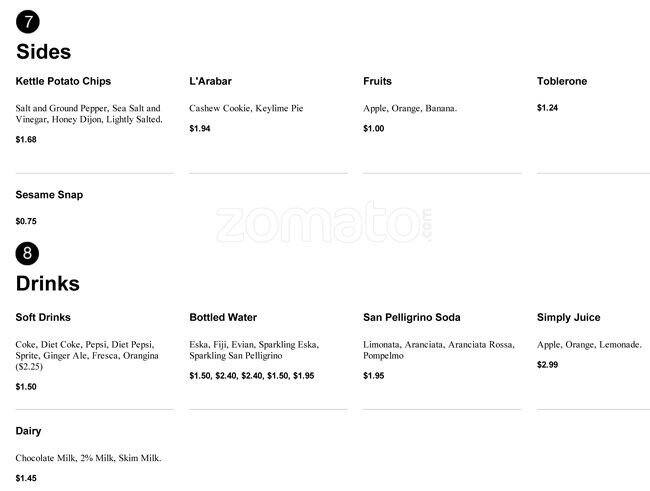Click the Chocolate Milk dairy description
The height and width of the screenshot is (491, 650).
pyautogui.click(x=88, y=458)
